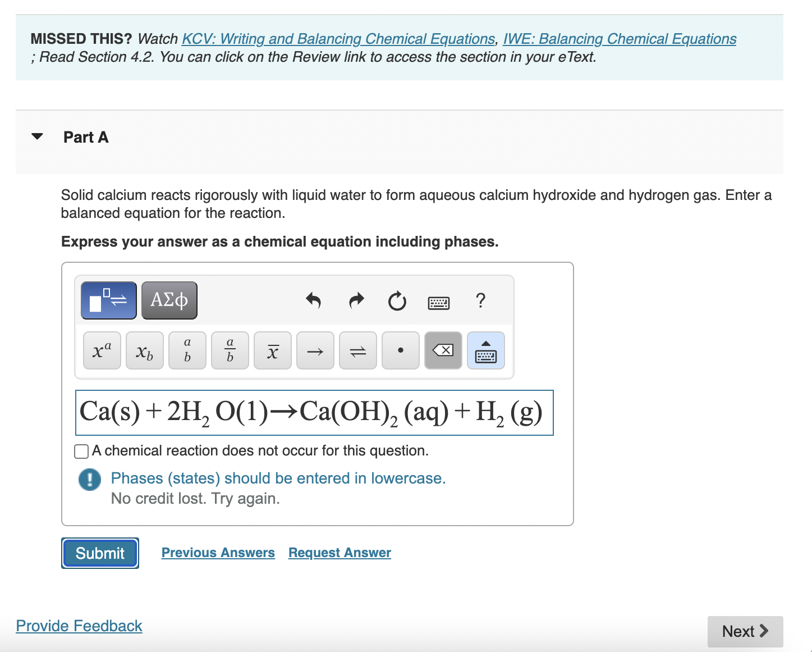Submit the balanced equation

click(x=99, y=553)
